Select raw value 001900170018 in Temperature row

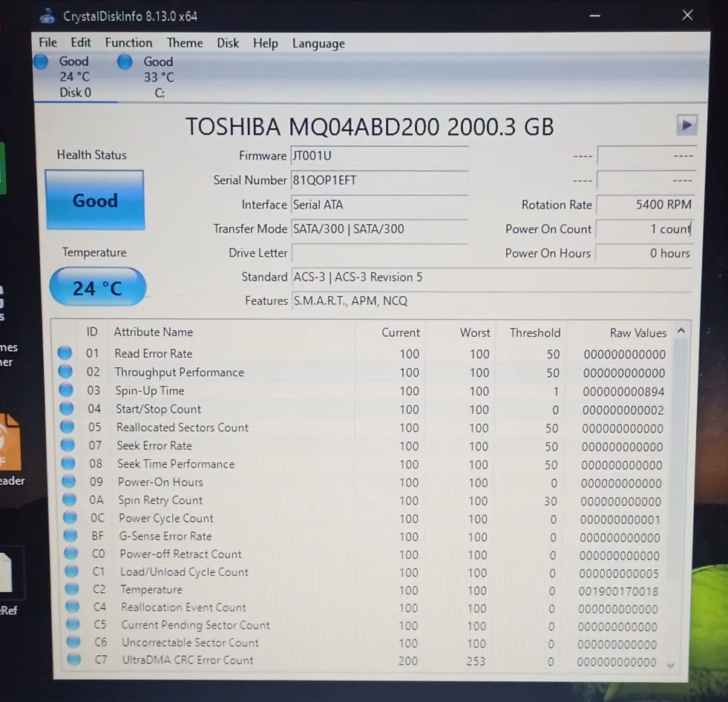618,591
